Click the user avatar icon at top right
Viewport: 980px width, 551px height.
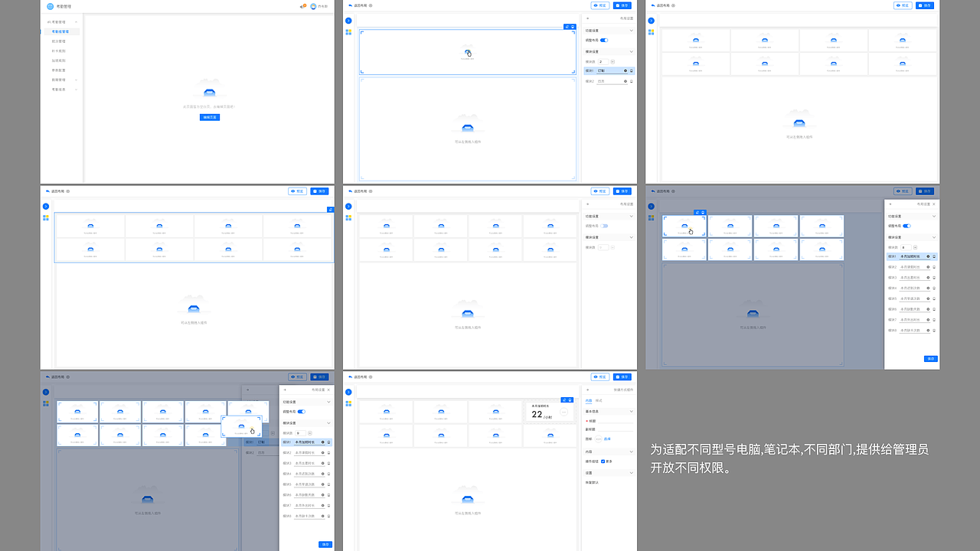(x=313, y=7)
